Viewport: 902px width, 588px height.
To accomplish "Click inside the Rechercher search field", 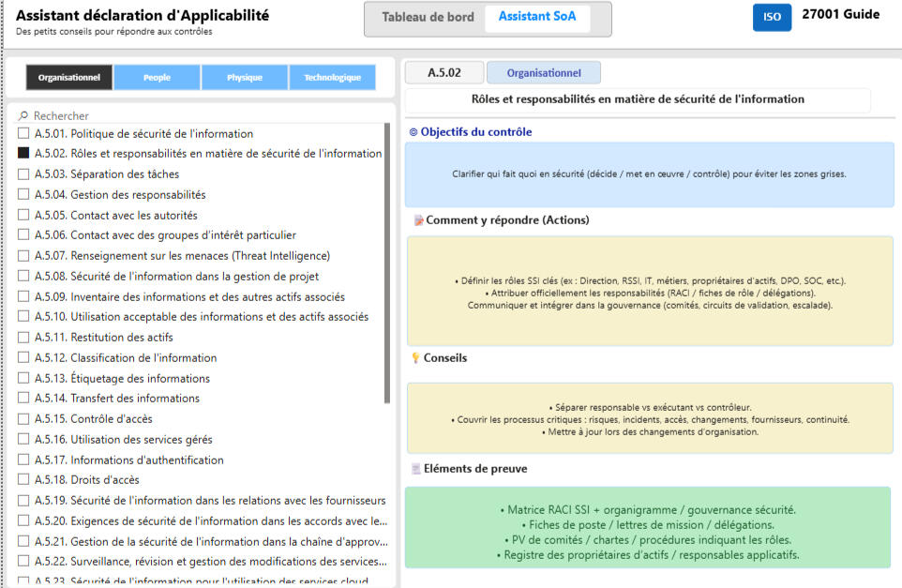I will pos(202,115).
